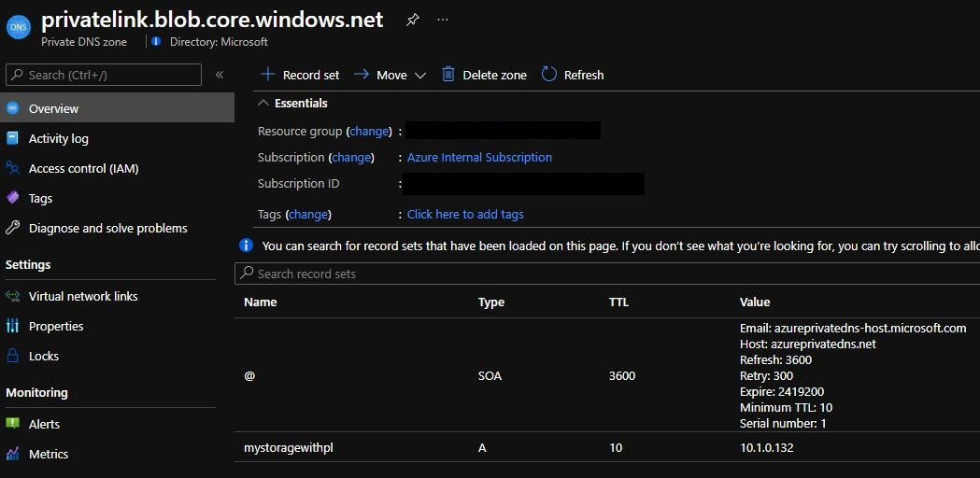Click the Host: azureprivatedns.net value
The image size is (980, 478).
click(807, 344)
